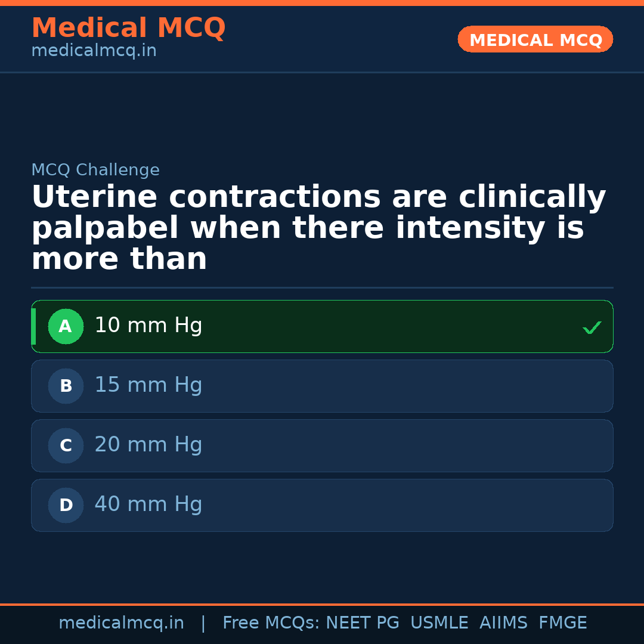Click the orange MEDICAL MCQ badge
644x644 pixels.
[535, 40]
